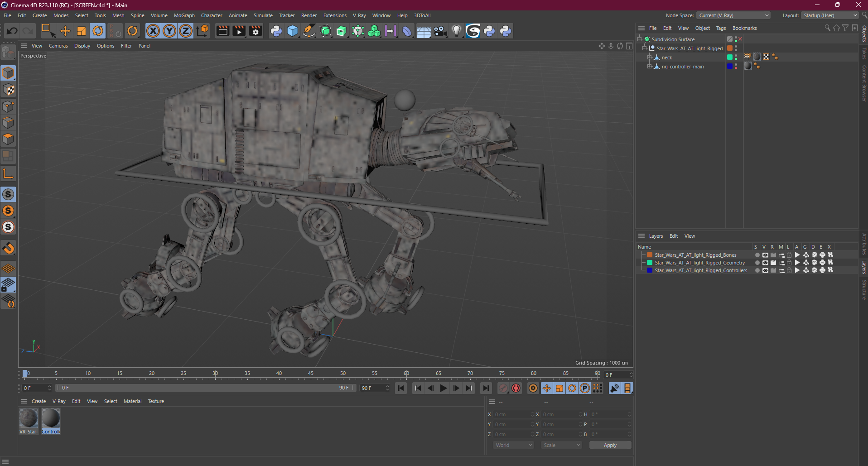Click Rigged_Bones layer orange color swatch
The image size is (868, 466).
(649, 255)
